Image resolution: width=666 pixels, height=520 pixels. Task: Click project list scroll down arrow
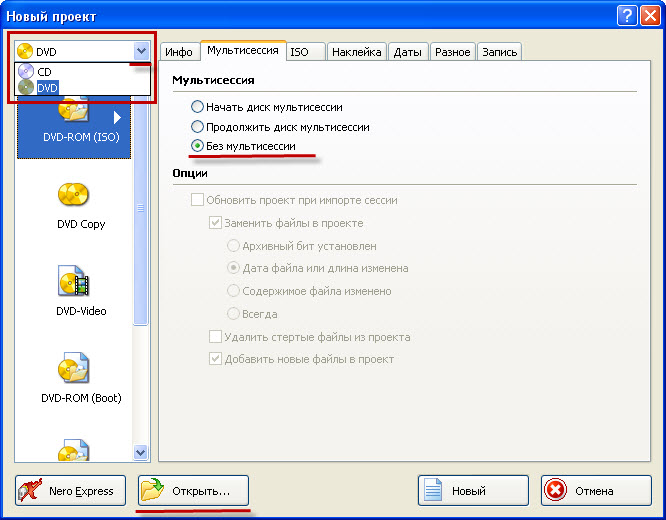pyautogui.click(x=141, y=452)
